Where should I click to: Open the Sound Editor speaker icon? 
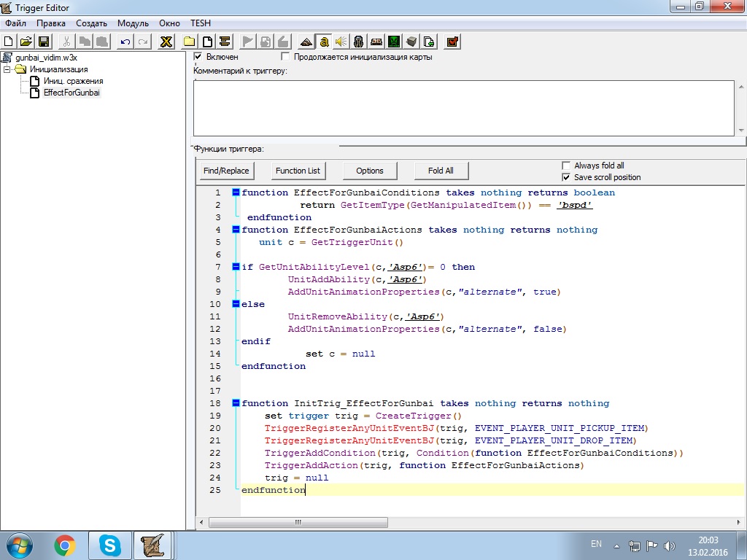tap(341, 41)
